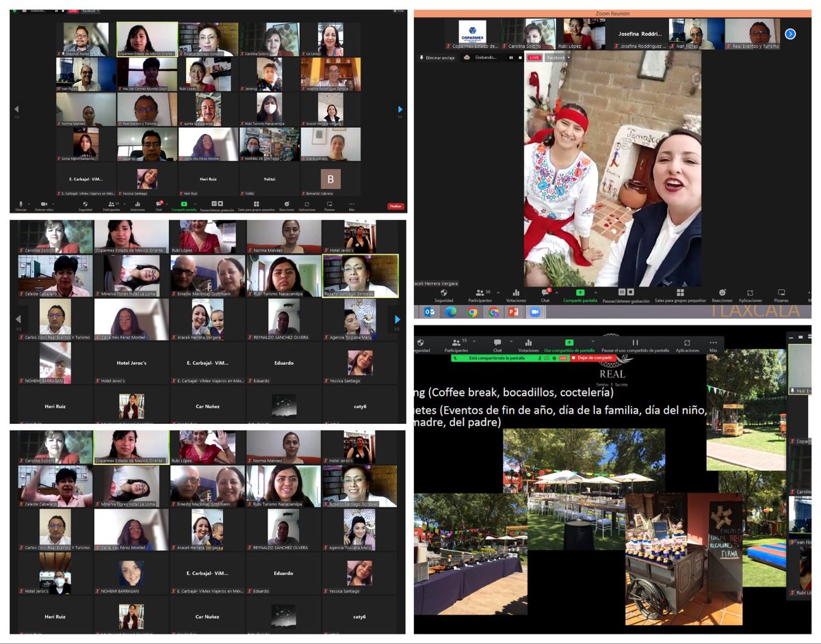Screen dimensions: 821x644
Task: Mute microphone via Silenciar in top-left Zoom window
Action: (21, 206)
